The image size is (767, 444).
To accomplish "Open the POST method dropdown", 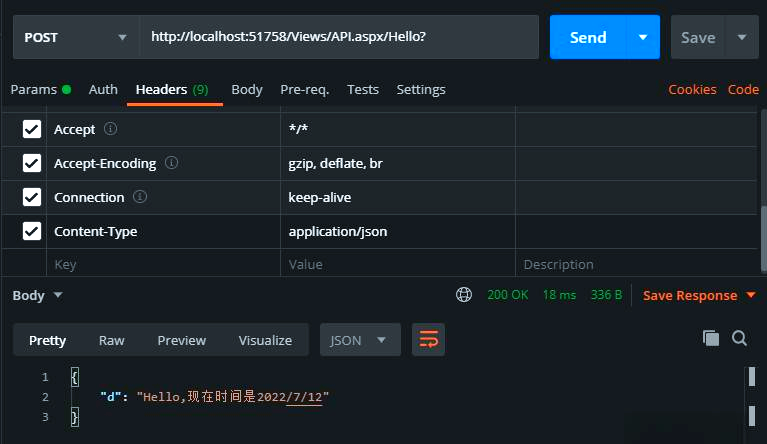I will pyautogui.click(x=75, y=37).
